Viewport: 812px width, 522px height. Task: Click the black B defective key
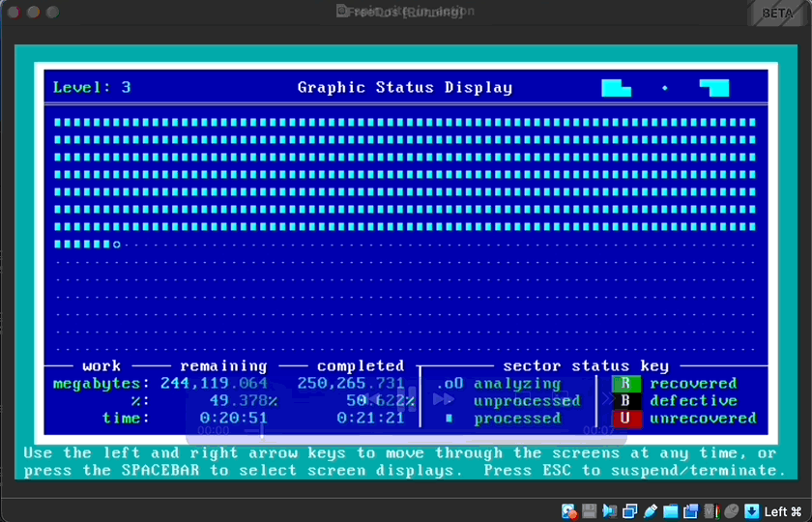coord(625,401)
